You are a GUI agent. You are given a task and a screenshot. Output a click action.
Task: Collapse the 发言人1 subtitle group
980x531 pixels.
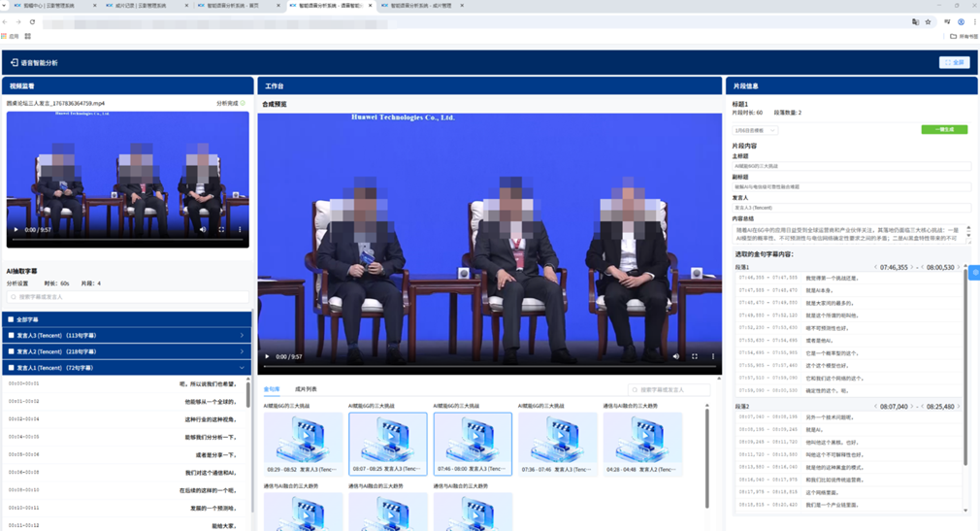tap(242, 368)
